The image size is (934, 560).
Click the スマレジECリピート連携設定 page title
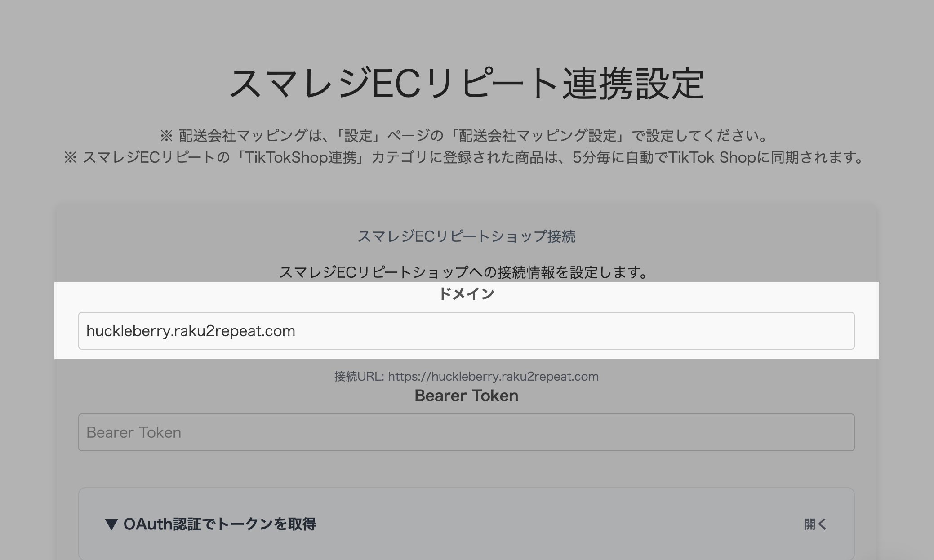pyautogui.click(x=466, y=84)
